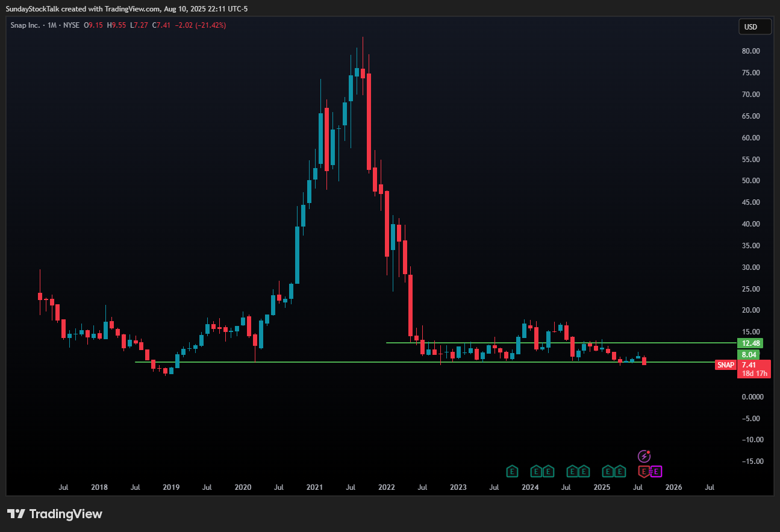Click the lightning bolt news event icon
This screenshot has width=780, height=532.
point(644,456)
